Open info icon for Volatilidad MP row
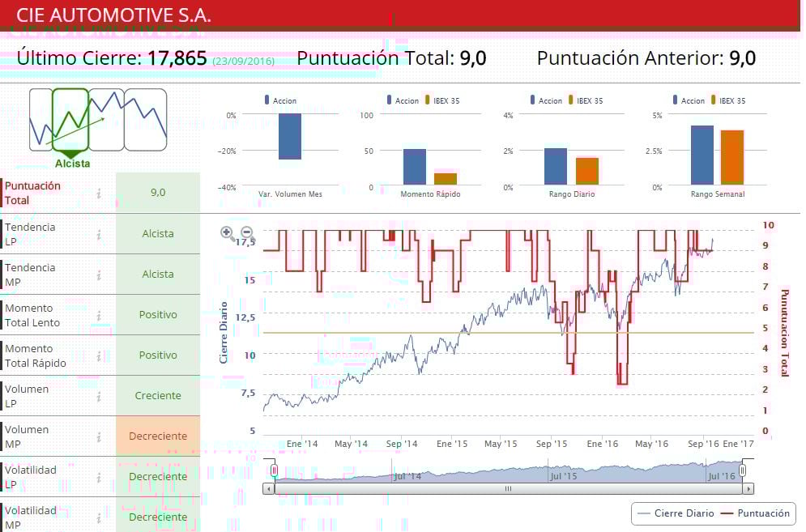This screenshot has width=806, height=532. point(99,518)
